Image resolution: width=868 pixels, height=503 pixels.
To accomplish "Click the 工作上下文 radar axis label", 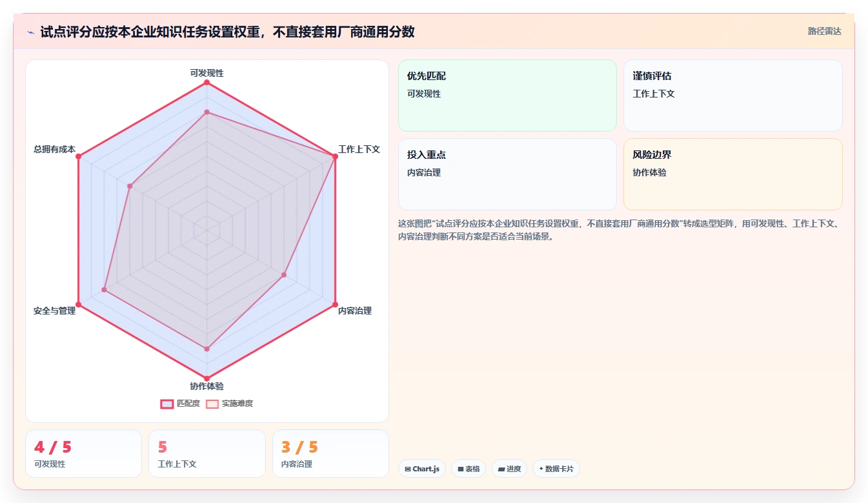I will coord(359,149).
